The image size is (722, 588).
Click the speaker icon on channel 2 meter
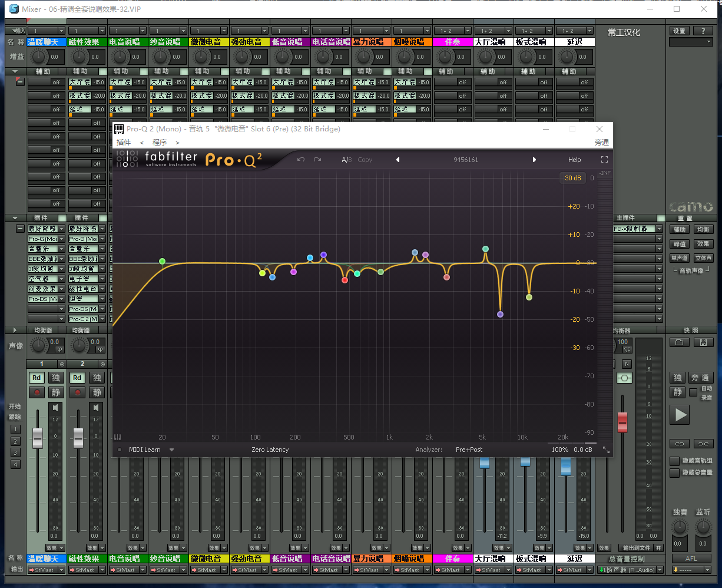point(96,407)
